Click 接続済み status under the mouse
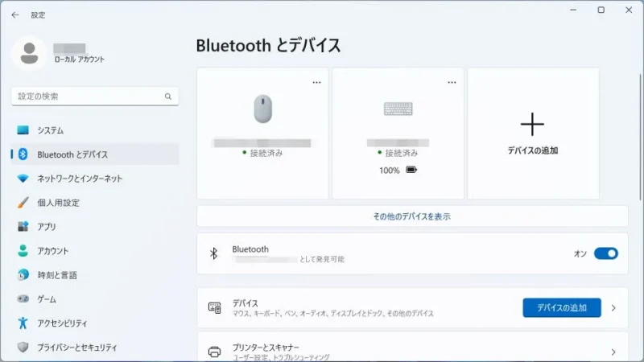The image size is (644, 362). [x=266, y=153]
